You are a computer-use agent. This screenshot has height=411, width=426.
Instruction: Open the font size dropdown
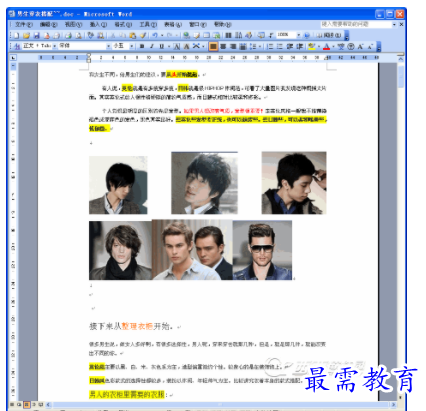tap(131, 46)
